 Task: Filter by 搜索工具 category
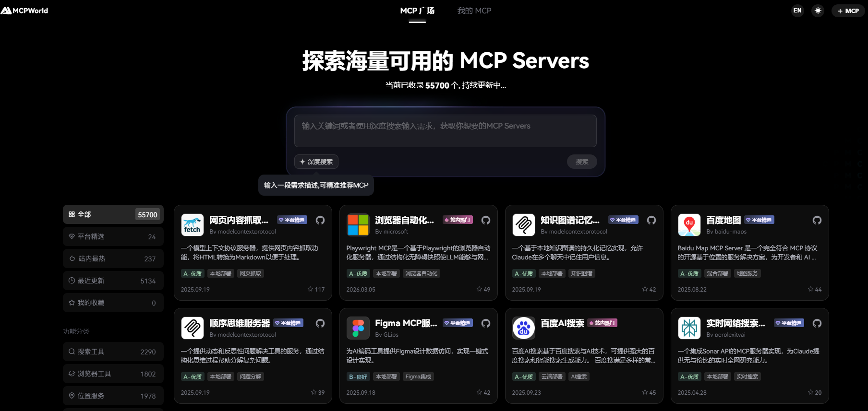(113, 352)
